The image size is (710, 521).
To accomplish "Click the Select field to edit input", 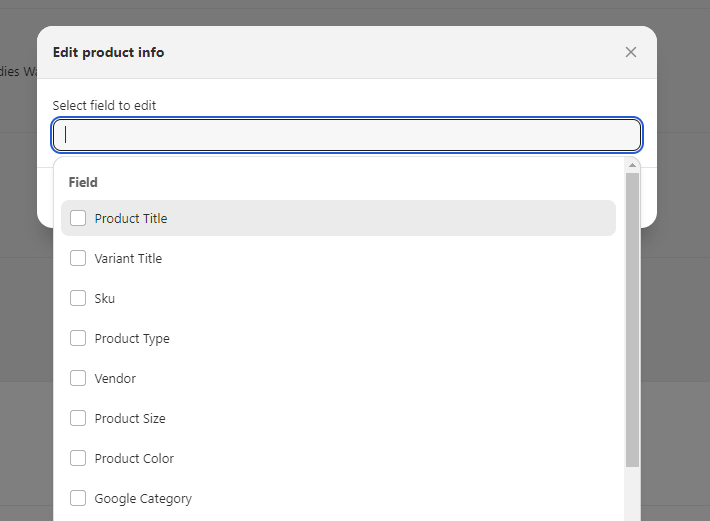I will [x=347, y=135].
